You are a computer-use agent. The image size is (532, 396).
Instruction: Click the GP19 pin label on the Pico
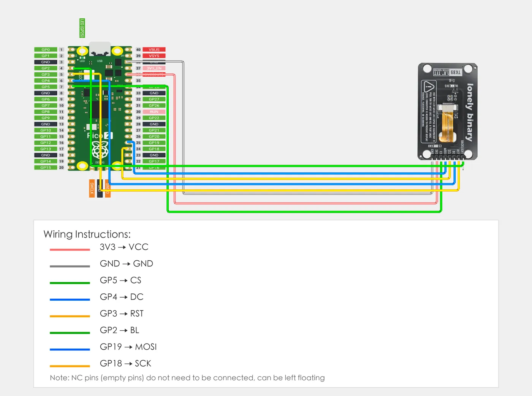[x=154, y=143]
